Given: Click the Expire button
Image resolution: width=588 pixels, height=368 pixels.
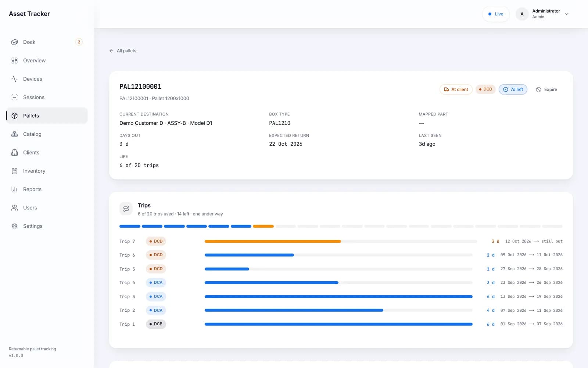Looking at the screenshot, I should (546, 89).
